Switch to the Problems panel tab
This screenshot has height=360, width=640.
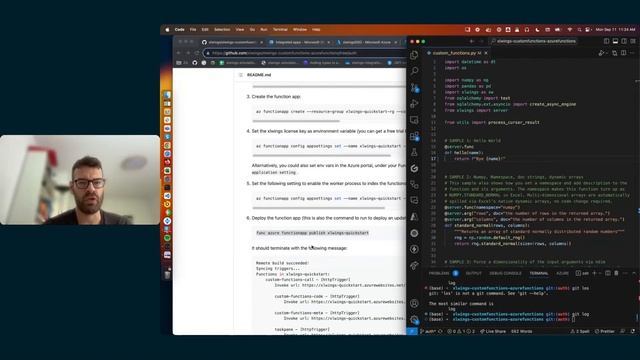click(439, 273)
